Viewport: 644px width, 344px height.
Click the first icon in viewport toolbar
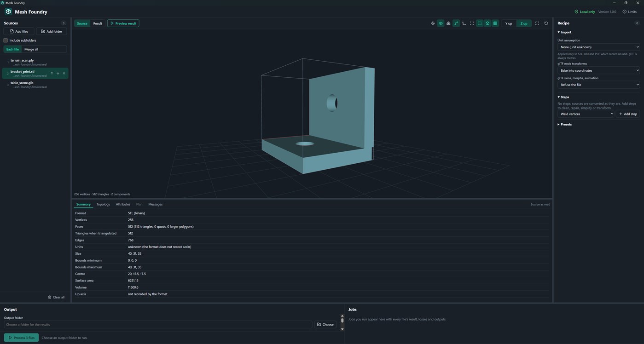point(433,23)
